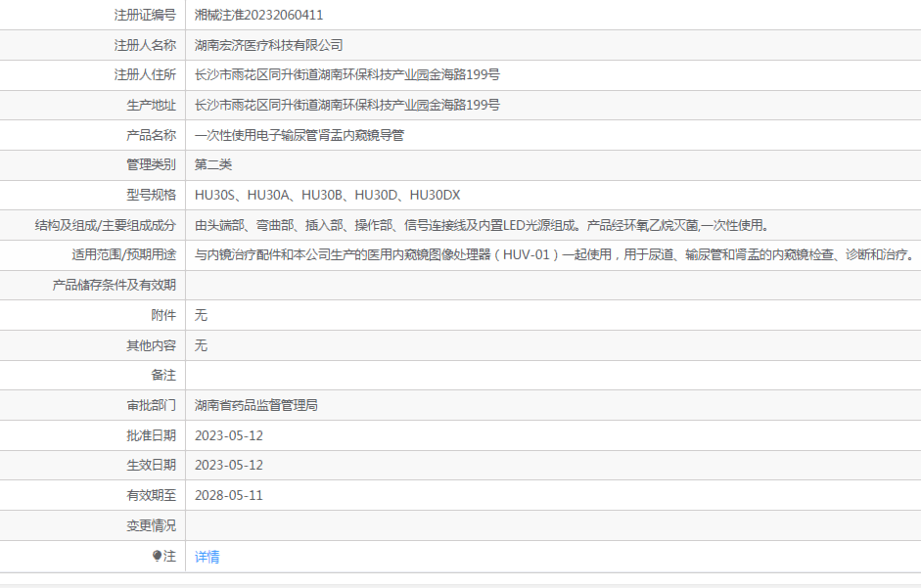This screenshot has width=921, height=588.
Task: Click the 注册证编号 label
Action: coord(145,16)
